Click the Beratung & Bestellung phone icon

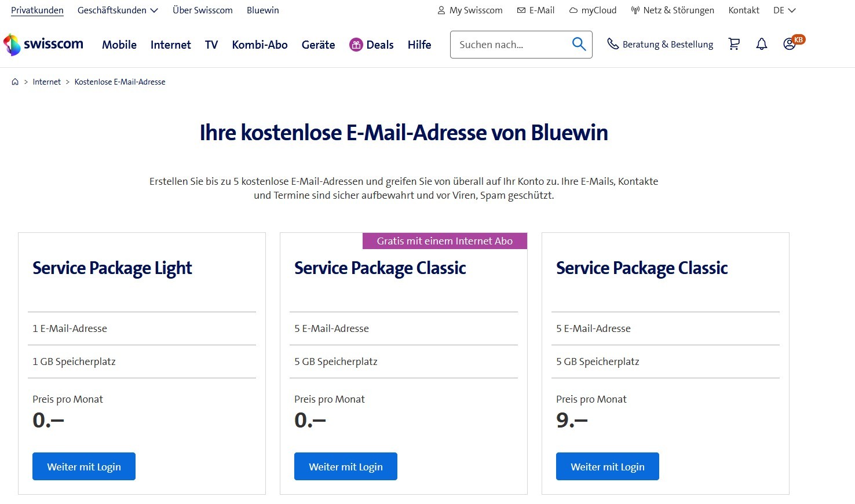coord(613,44)
